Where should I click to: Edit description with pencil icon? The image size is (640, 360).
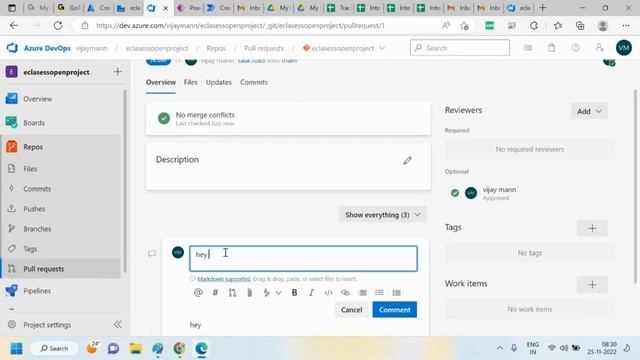pos(407,160)
